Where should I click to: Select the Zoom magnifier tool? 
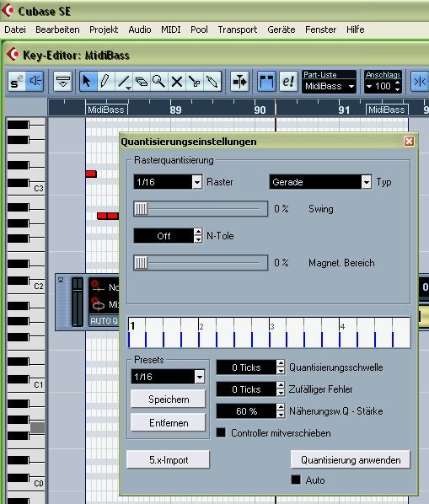[x=158, y=82]
